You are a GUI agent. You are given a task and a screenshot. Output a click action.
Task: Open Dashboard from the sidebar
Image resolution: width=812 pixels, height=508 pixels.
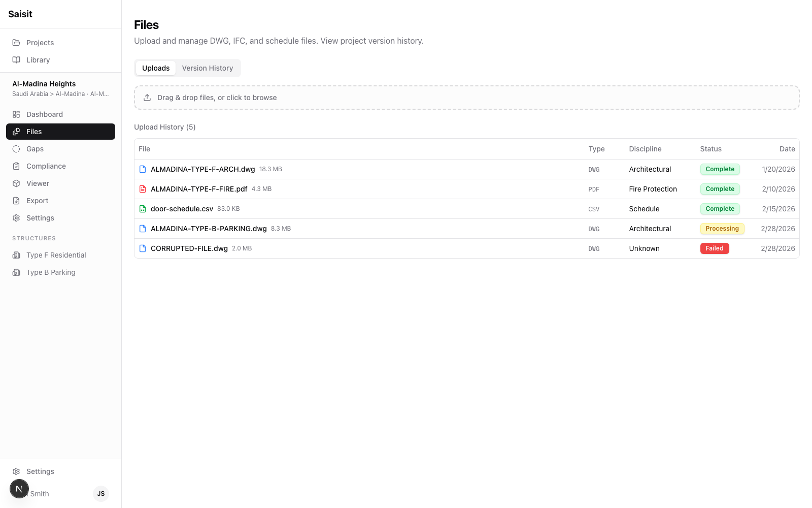[60, 114]
